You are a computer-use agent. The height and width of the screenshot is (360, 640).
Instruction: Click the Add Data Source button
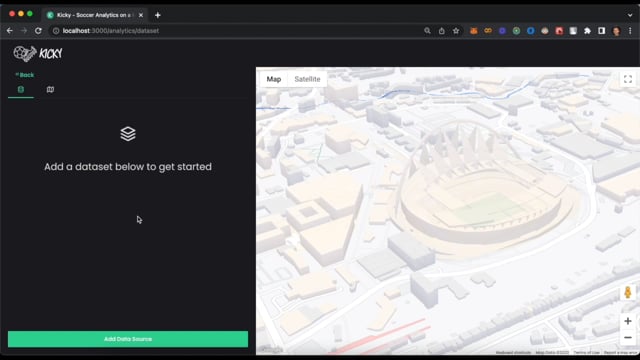pos(128,339)
